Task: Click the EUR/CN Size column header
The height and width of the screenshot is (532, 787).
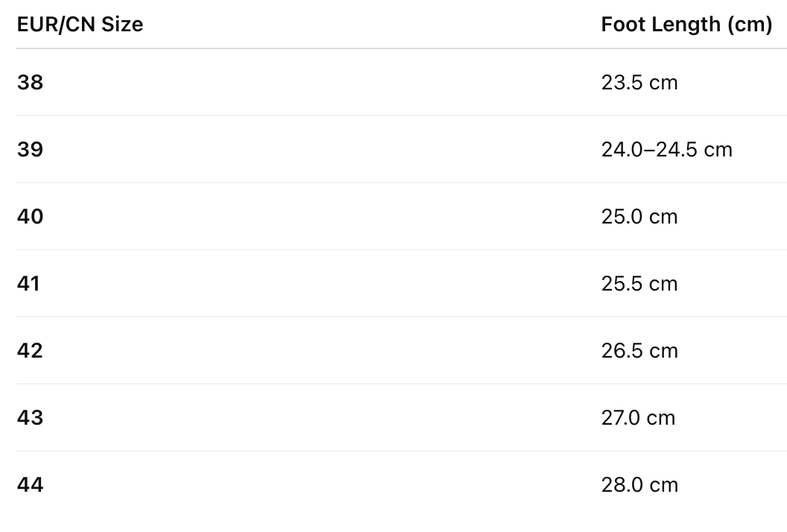Action: [x=80, y=25]
